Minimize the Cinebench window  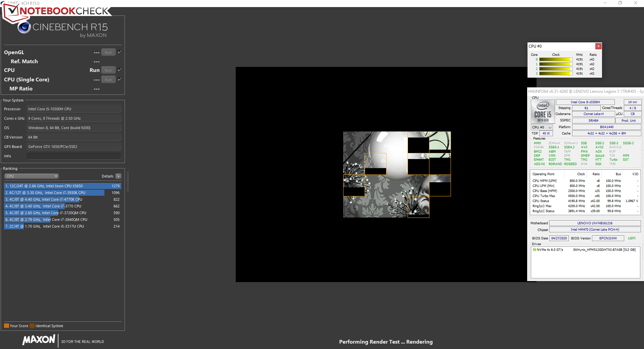605,3
